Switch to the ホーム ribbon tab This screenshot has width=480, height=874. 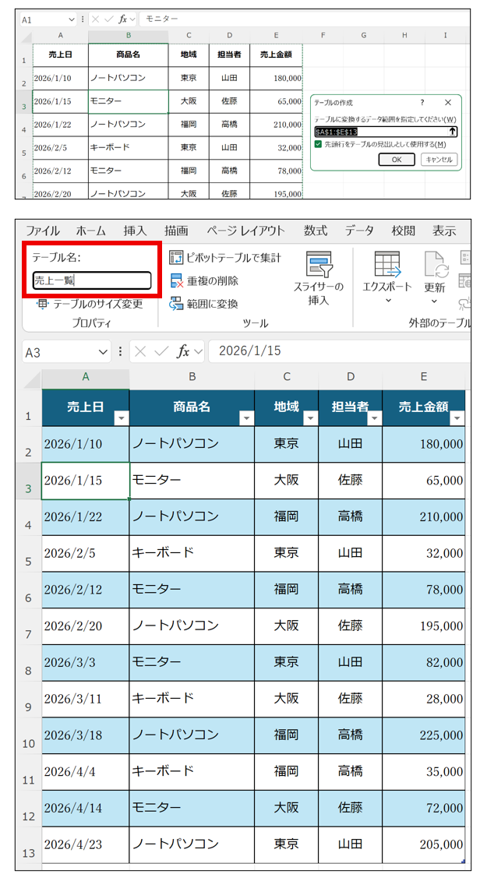[x=91, y=230]
